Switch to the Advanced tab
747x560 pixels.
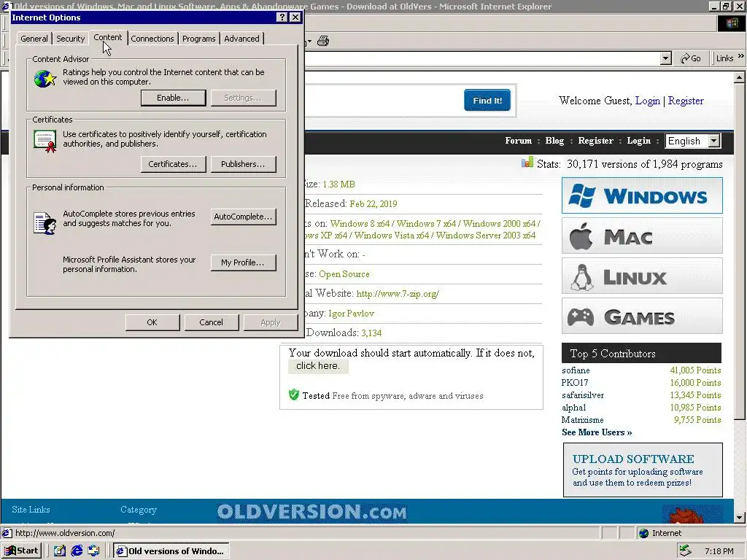(241, 39)
